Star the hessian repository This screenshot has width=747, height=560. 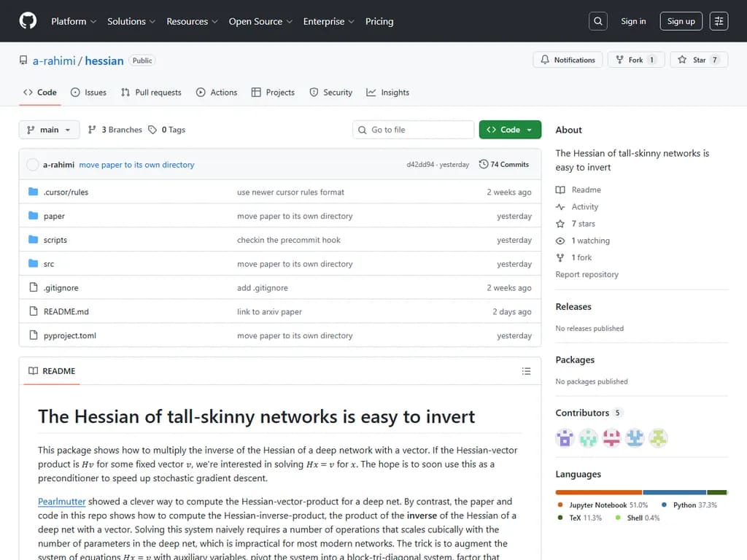click(699, 60)
